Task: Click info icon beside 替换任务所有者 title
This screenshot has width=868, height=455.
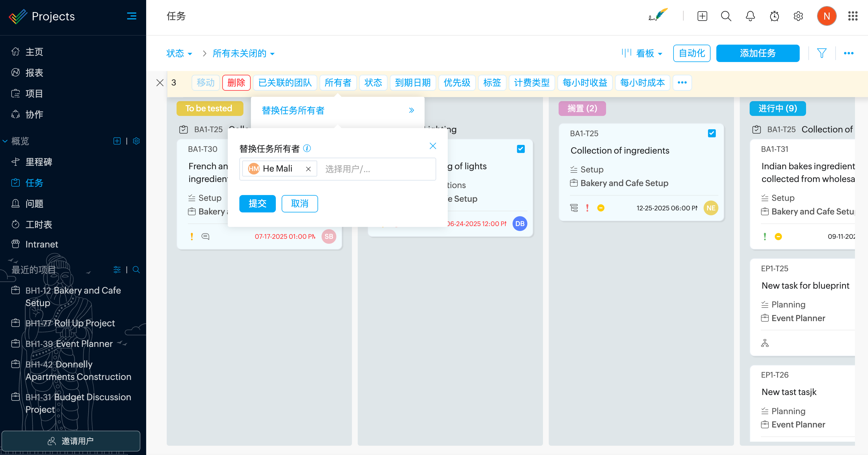Action: point(307,148)
